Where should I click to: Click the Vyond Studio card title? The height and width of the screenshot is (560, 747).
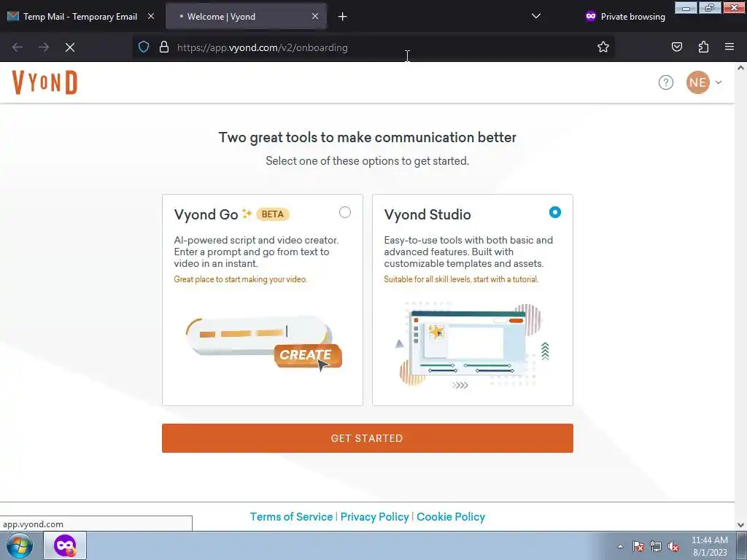coord(427,215)
